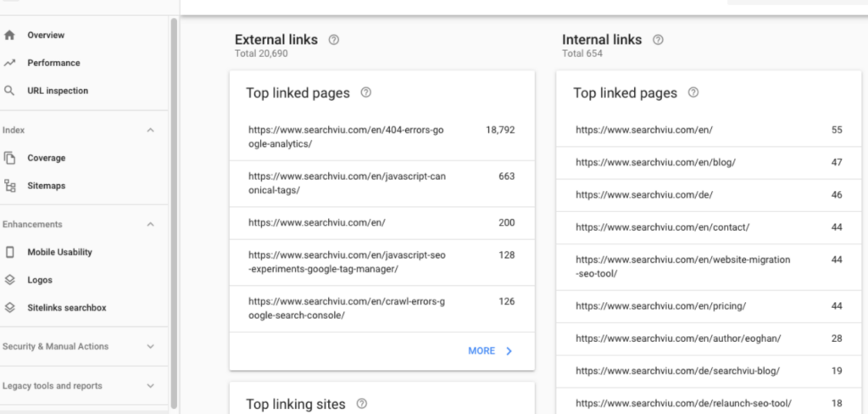Click help icon next to Top linking sites
The width and height of the screenshot is (868, 414).
362,404
